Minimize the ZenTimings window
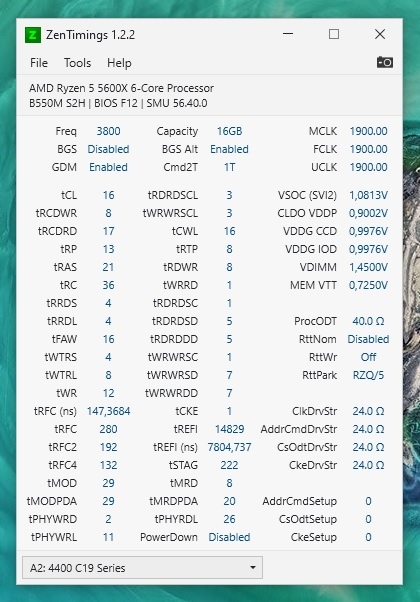Viewport: 420px width, 602px height. tap(288, 34)
